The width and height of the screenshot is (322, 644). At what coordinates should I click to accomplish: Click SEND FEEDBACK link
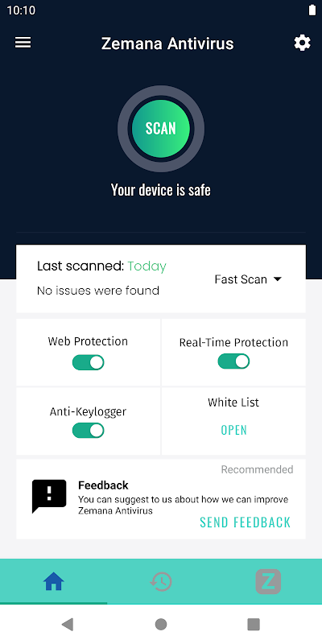[246, 522]
